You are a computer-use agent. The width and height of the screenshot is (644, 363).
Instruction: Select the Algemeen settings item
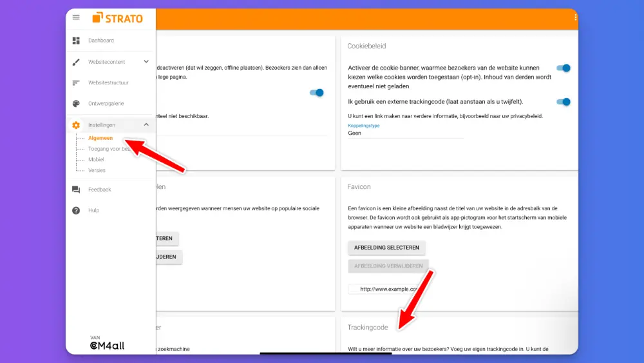click(x=100, y=138)
